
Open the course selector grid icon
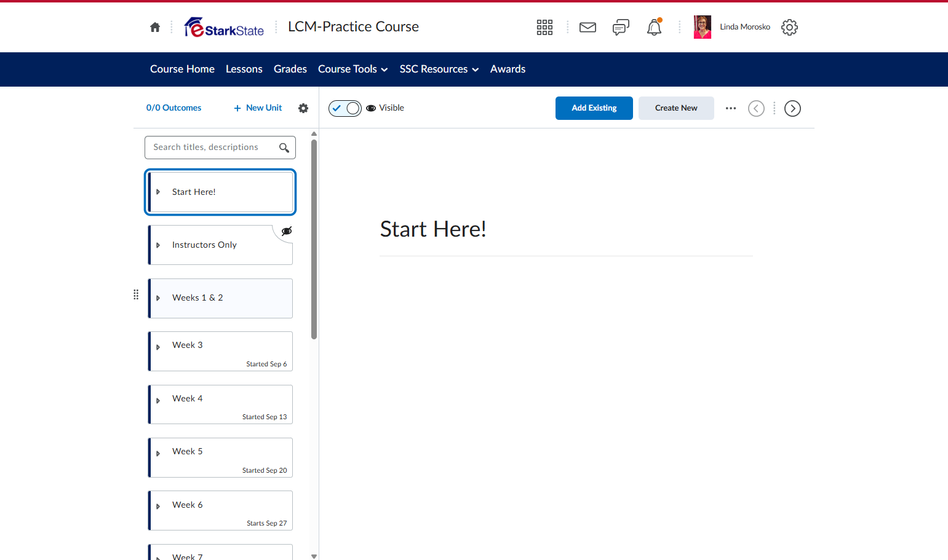[x=544, y=27]
